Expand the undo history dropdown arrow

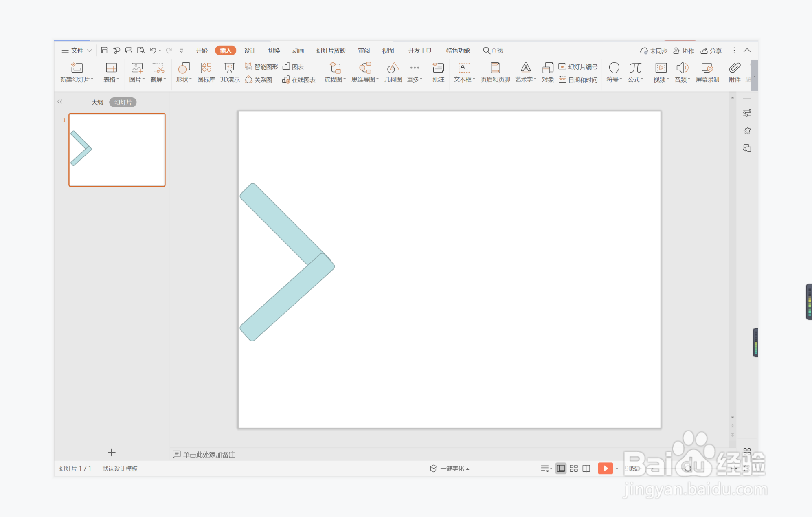160,51
